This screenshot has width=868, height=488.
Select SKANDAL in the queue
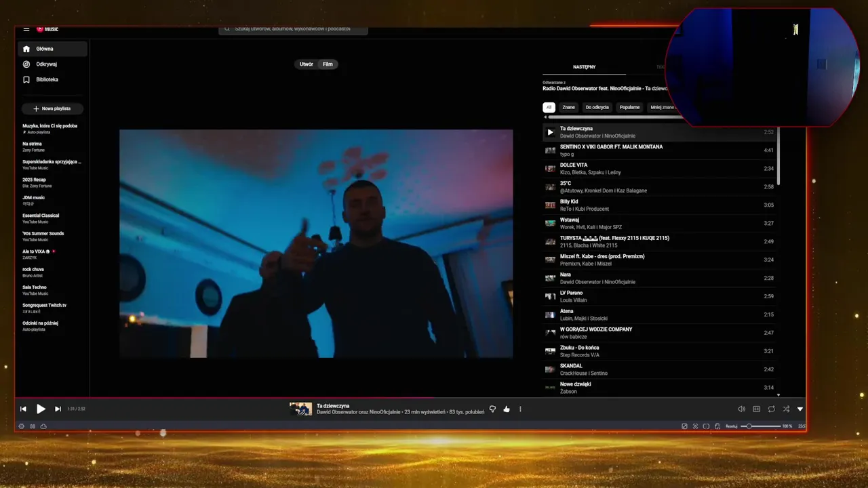tap(660, 370)
